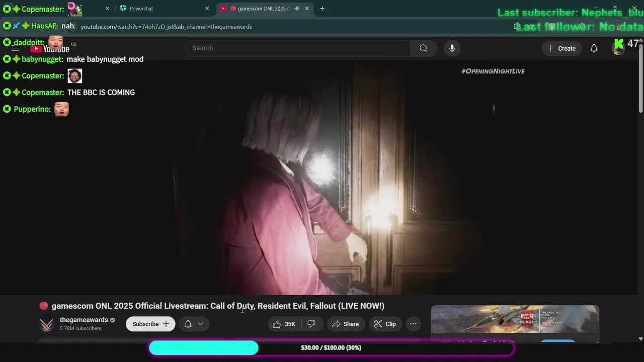
Task: Click Pupperino's chat username
Action: tap(32, 109)
